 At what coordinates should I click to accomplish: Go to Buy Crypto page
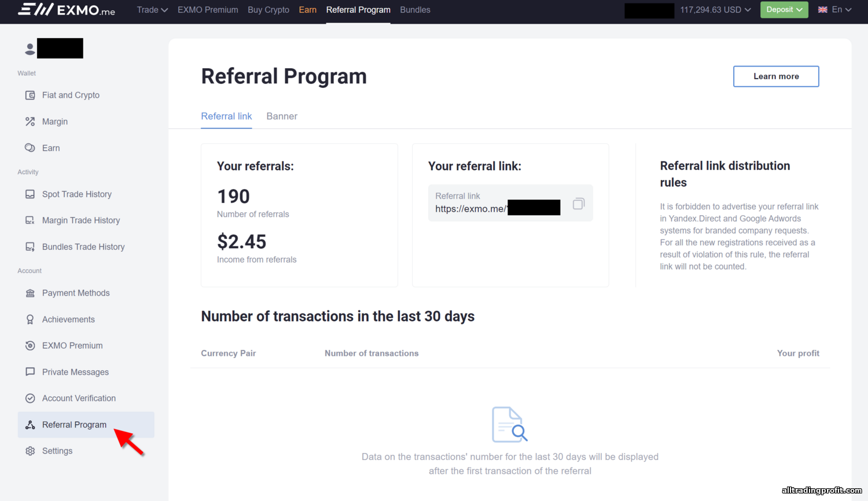pyautogui.click(x=269, y=10)
